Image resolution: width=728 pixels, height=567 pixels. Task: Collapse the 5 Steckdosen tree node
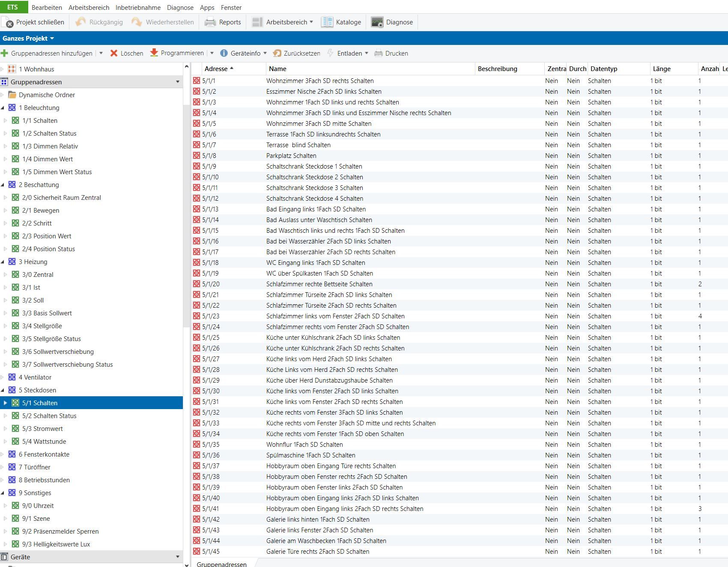point(3,390)
